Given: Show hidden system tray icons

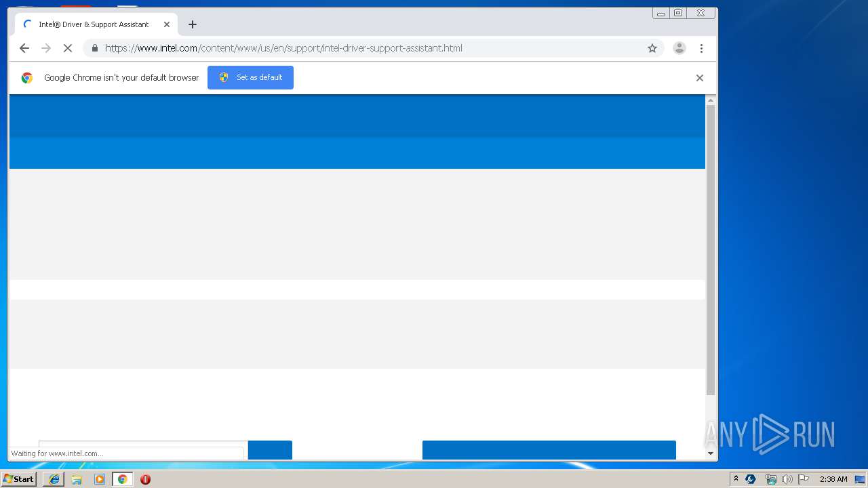Looking at the screenshot, I should pyautogui.click(x=736, y=479).
